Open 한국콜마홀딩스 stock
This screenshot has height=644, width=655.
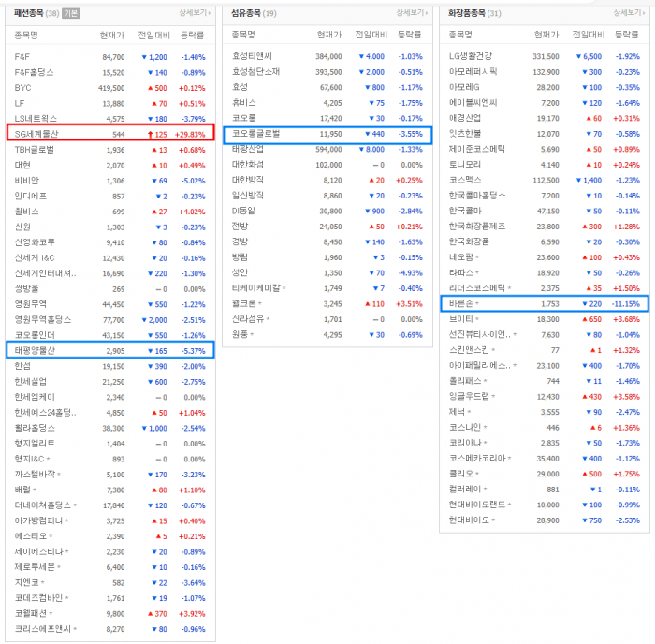477,195
